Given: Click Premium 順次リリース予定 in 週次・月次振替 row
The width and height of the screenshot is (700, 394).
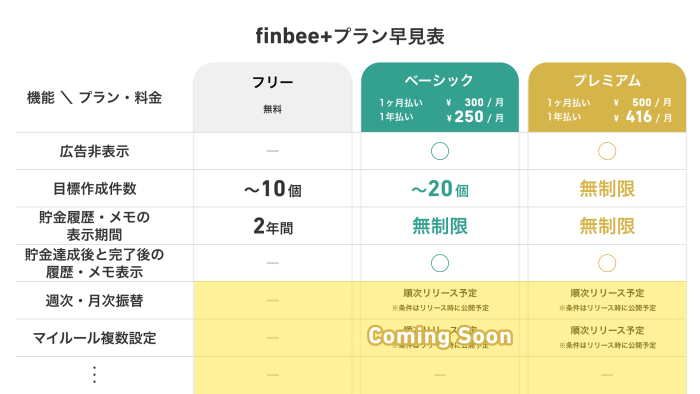Looking at the screenshot, I should pyautogui.click(x=607, y=293).
